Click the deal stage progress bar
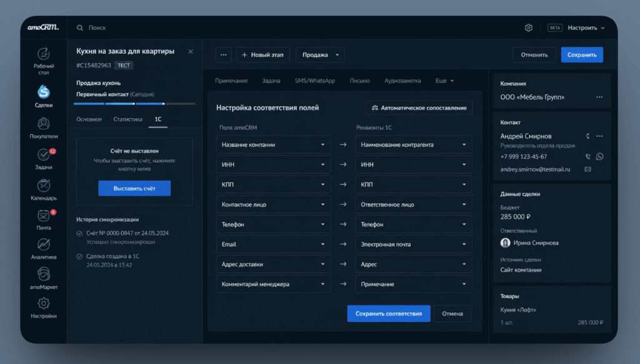The width and height of the screenshot is (640, 364). (134, 104)
